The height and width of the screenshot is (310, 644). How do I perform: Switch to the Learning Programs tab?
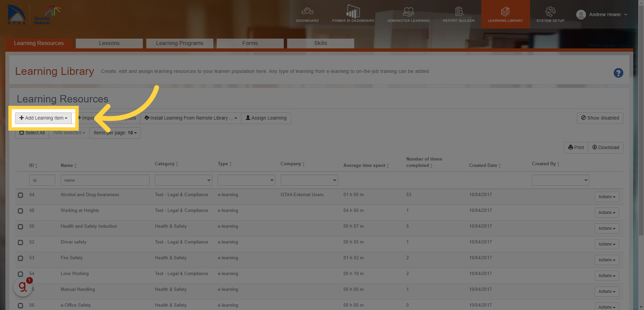(x=180, y=43)
